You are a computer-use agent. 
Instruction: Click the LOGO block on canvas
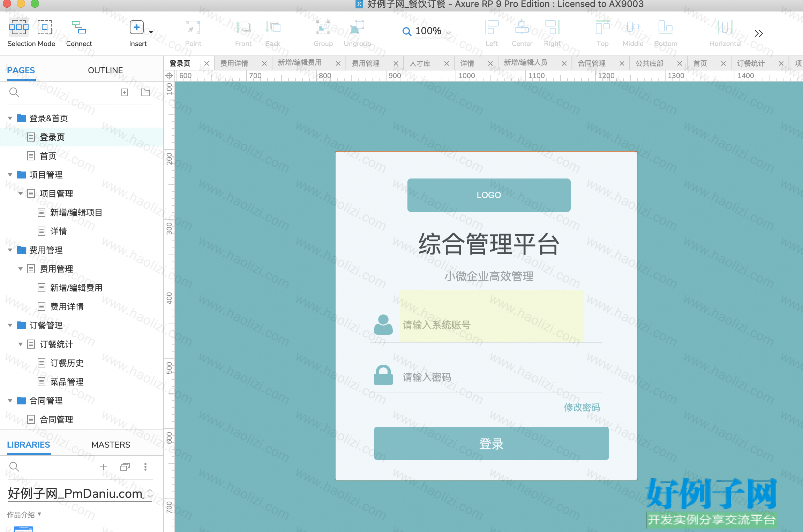click(489, 195)
